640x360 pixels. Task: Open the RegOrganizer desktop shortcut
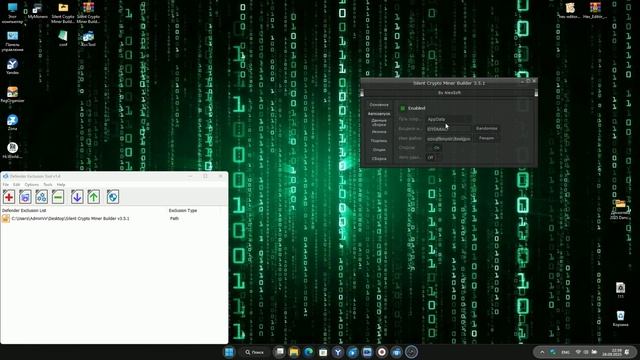click(x=12, y=95)
